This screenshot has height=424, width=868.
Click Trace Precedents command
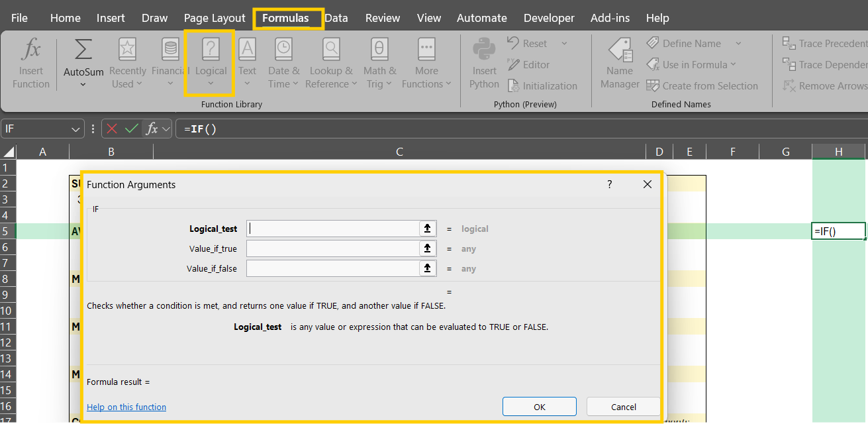pos(825,44)
